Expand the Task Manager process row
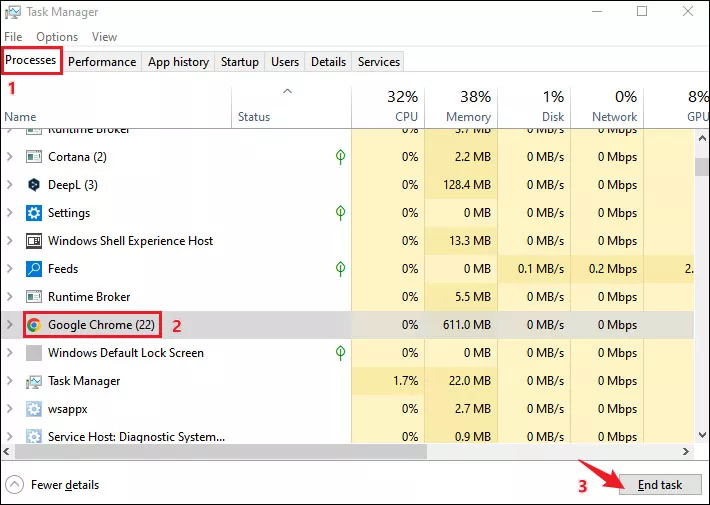This screenshot has width=710, height=505. click(10, 381)
